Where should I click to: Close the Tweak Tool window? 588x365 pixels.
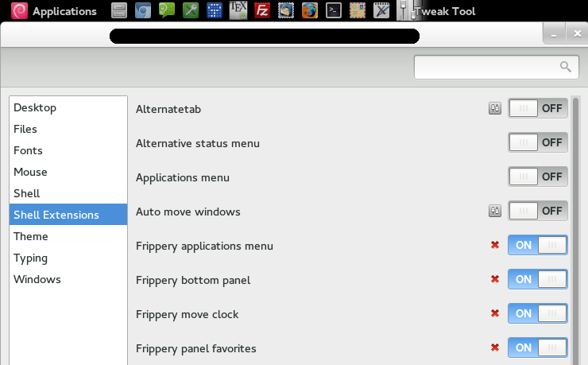[x=577, y=33]
